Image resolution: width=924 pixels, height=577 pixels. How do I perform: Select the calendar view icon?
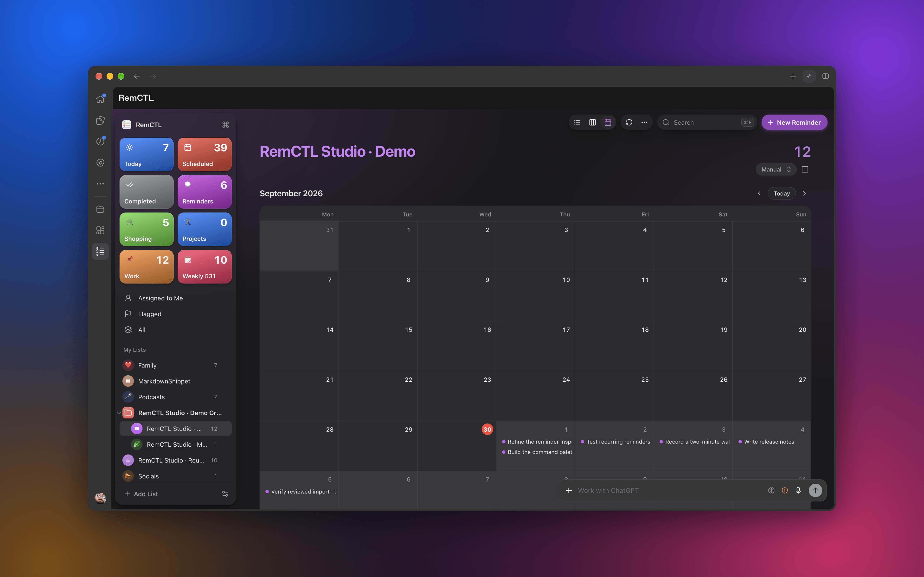pos(608,122)
